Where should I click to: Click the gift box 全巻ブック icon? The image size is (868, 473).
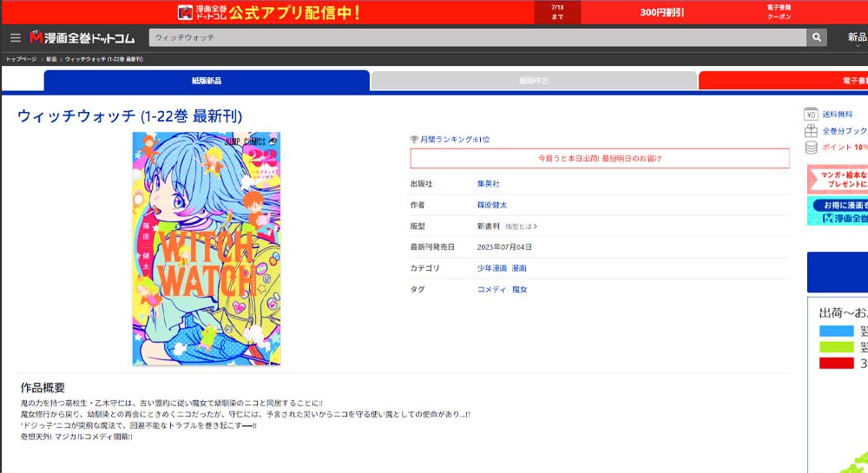[x=811, y=130]
